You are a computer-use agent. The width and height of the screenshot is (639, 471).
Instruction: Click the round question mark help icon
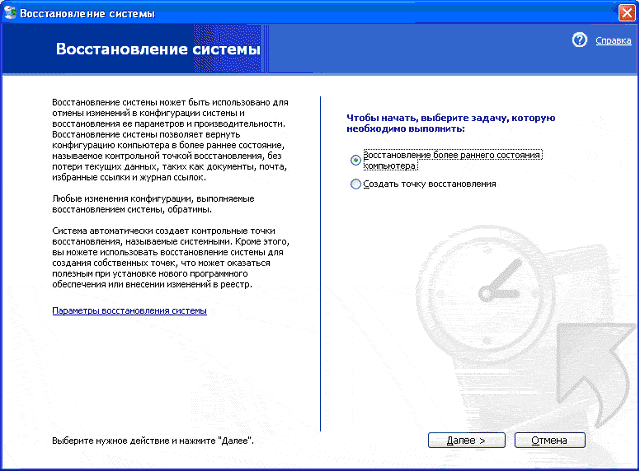[x=578, y=40]
